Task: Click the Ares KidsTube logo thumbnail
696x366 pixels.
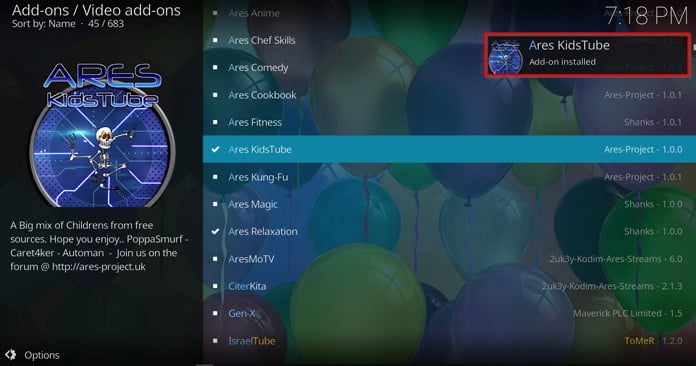Action: click(x=103, y=135)
